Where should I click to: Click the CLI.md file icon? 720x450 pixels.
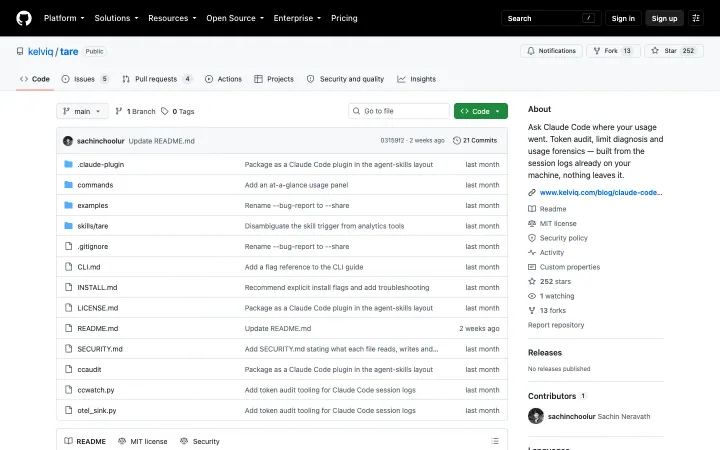[x=68, y=267]
